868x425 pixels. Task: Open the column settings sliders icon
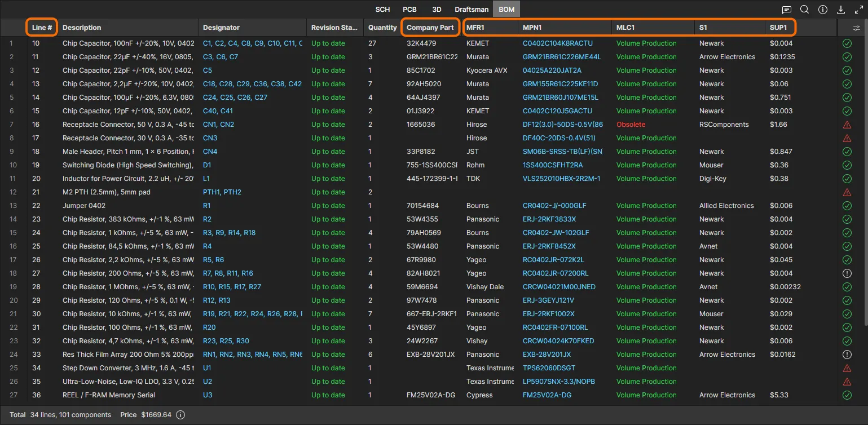[857, 28]
